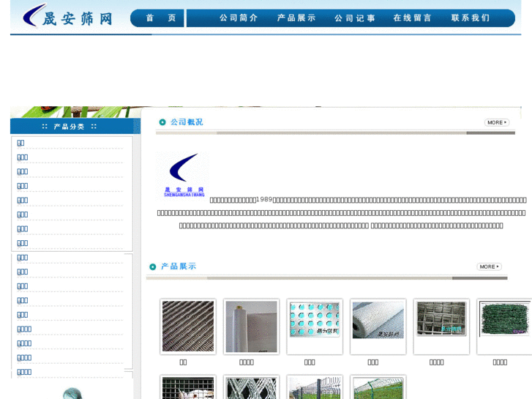532x399 pixels.
Task: Open the animal cage wire mesh thumbnail
Action: click(188, 387)
